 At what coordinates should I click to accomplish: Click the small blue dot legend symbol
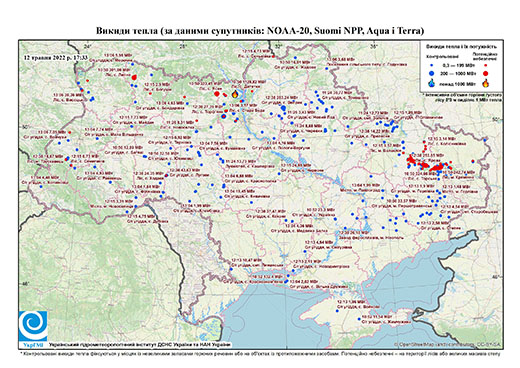[x=431, y=66]
